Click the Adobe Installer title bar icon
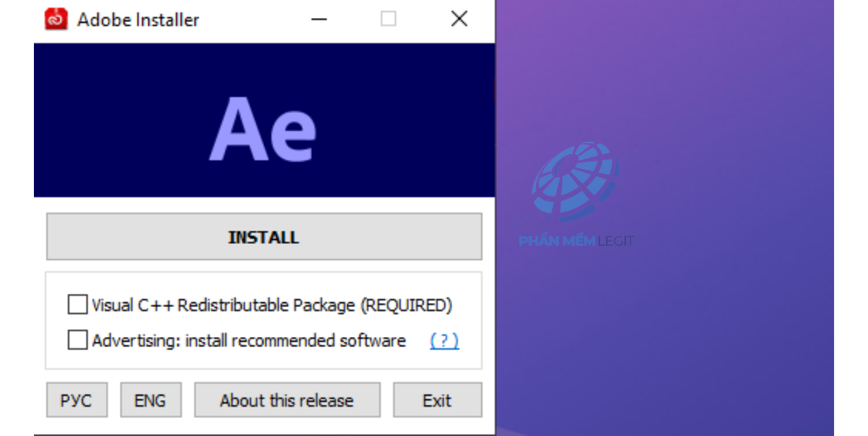The image size is (868, 436). coord(56,19)
